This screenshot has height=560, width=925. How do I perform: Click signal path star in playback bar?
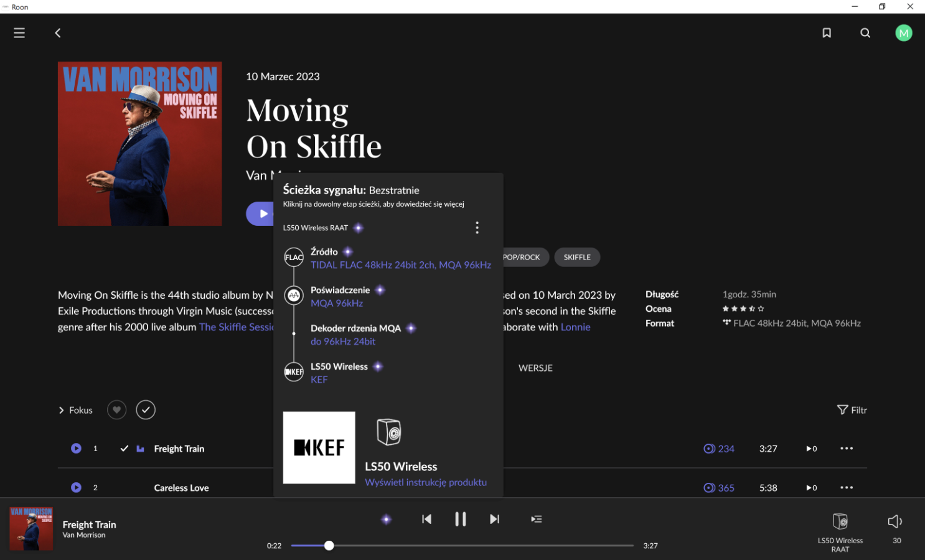click(x=387, y=519)
